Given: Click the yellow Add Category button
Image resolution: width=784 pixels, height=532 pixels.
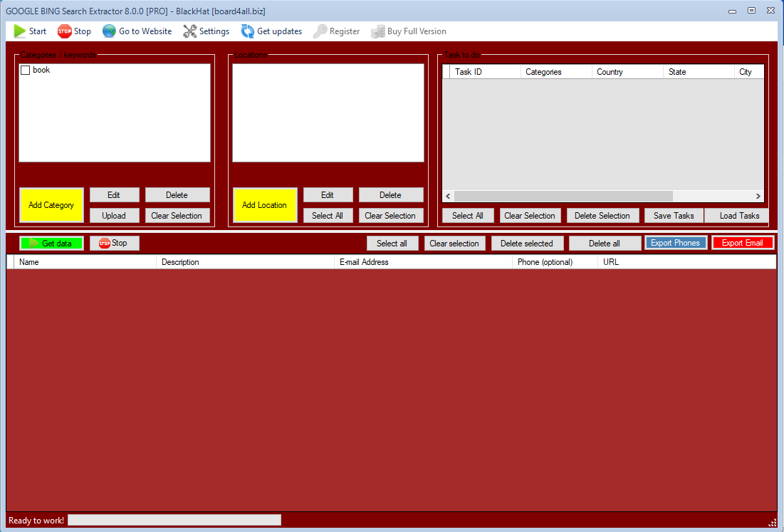Looking at the screenshot, I should (51, 205).
